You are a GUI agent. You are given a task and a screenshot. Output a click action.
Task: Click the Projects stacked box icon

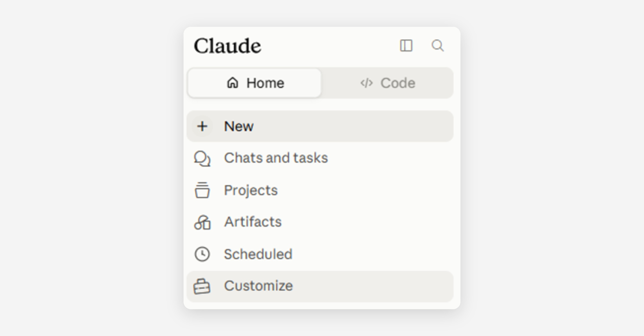point(202,190)
